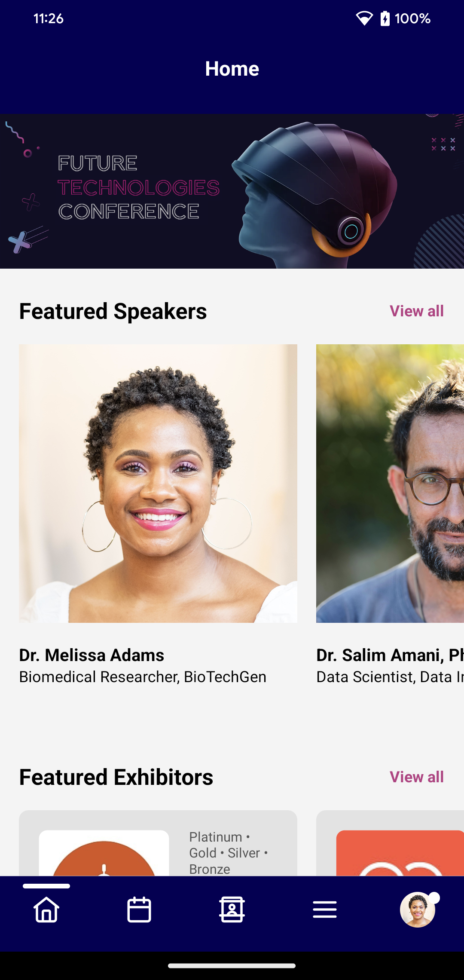Tap the Platinum Gold Silver Bronze label
Image resolution: width=464 pixels, height=980 pixels.
tap(229, 853)
